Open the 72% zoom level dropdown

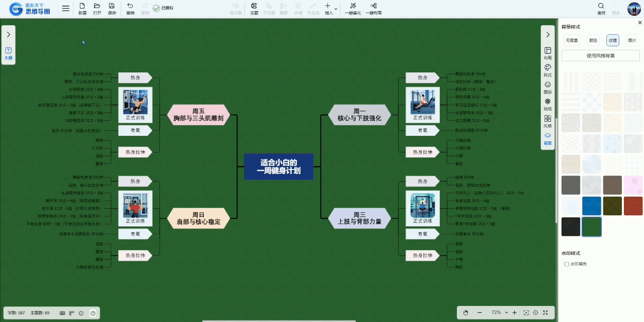[506, 312]
